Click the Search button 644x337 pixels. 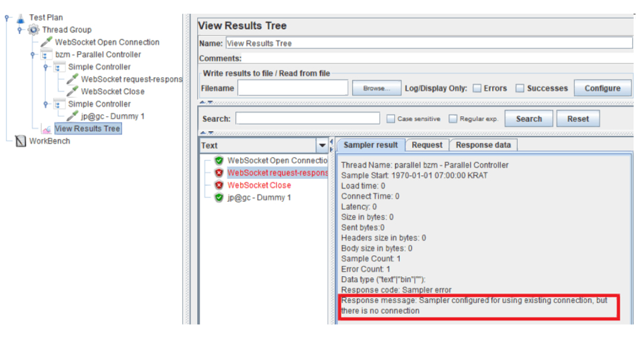[x=528, y=119]
